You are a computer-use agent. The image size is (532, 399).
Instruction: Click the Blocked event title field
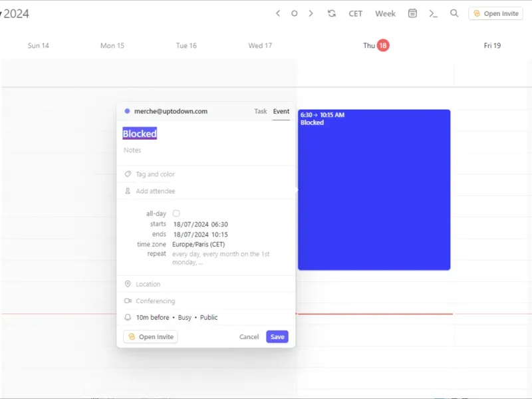click(140, 134)
